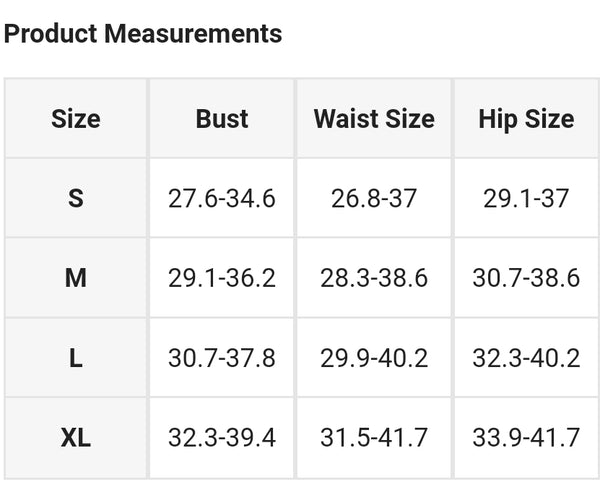Select the Bust column header
Image resolution: width=600 pixels, height=500 pixels.
pos(222,119)
